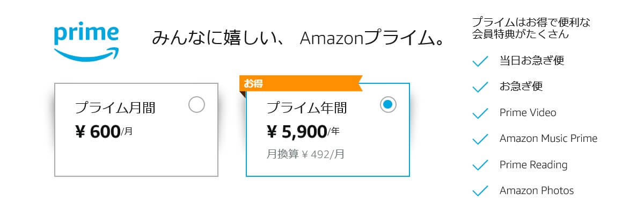Click the checkmark beside Amazon Photos
644x215 pixels.
click(x=479, y=190)
